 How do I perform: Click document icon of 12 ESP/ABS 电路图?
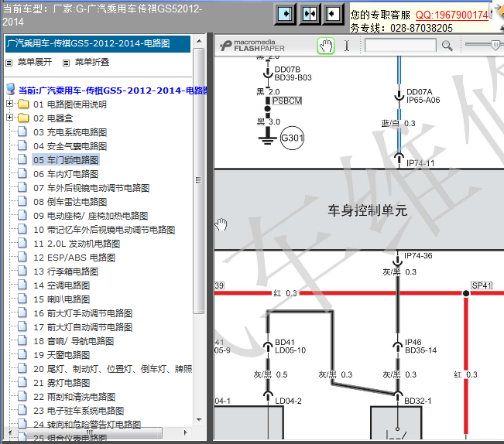pyautogui.click(x=22, y=257)
